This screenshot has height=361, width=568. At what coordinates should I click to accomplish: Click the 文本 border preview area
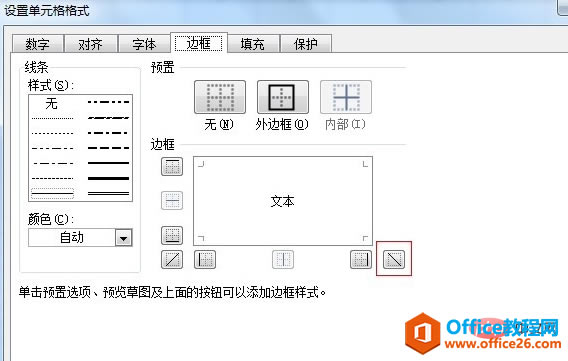pyautogui.click(x=283, y=201)
